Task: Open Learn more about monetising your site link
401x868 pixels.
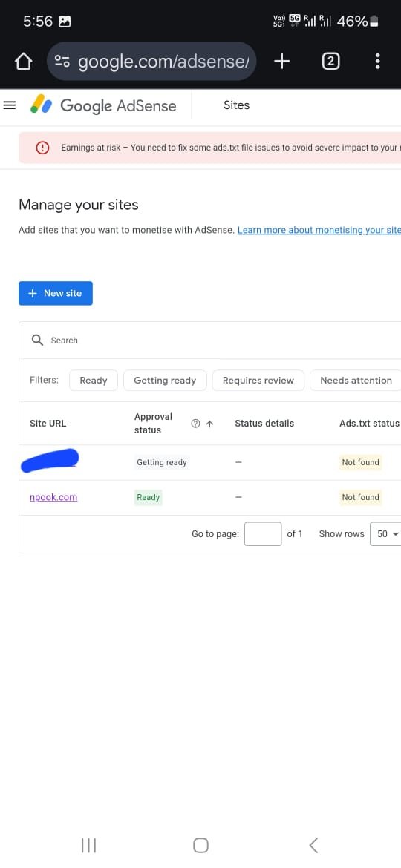Action: tap(319, 230)
